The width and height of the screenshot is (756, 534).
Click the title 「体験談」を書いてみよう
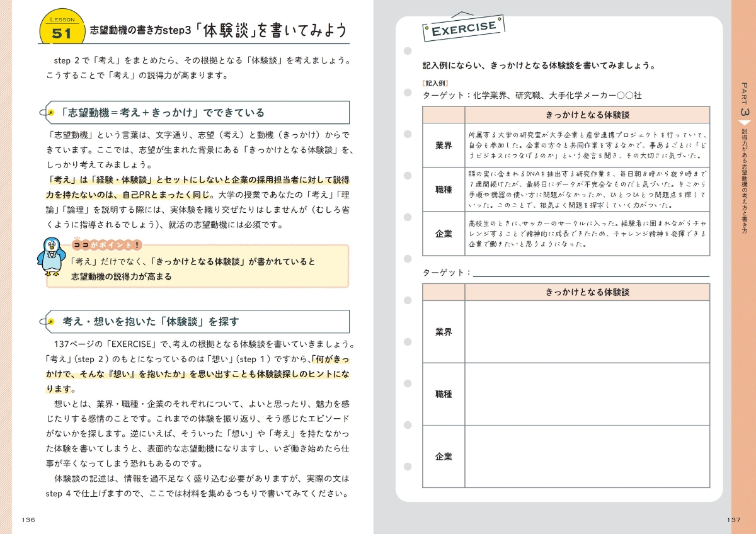(271, 30)
